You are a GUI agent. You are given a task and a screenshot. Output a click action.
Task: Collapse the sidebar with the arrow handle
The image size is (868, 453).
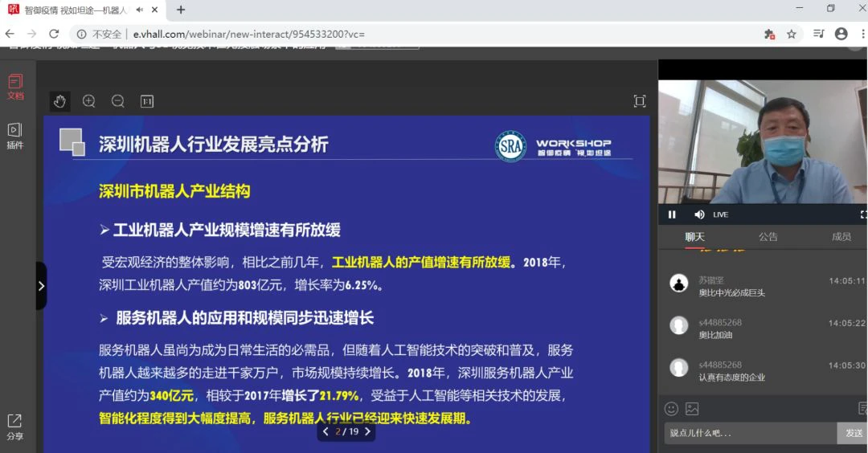tap(41, 286)
